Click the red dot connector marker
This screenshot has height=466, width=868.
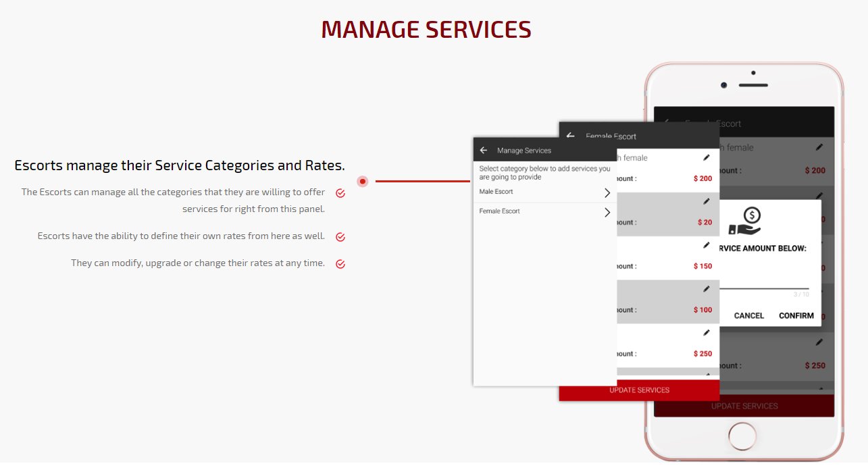pos(363,181)
